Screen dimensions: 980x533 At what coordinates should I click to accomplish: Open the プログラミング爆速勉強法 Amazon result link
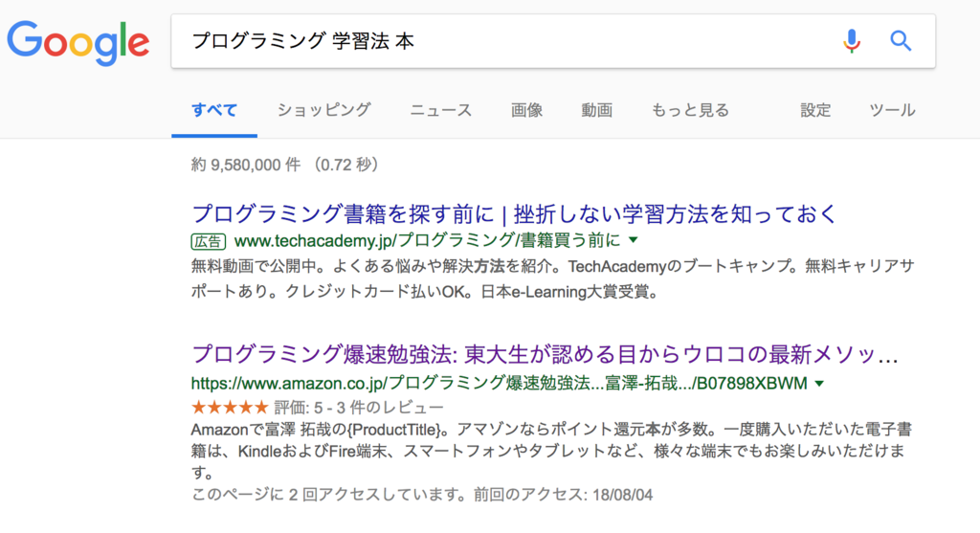tap(545, 354)
